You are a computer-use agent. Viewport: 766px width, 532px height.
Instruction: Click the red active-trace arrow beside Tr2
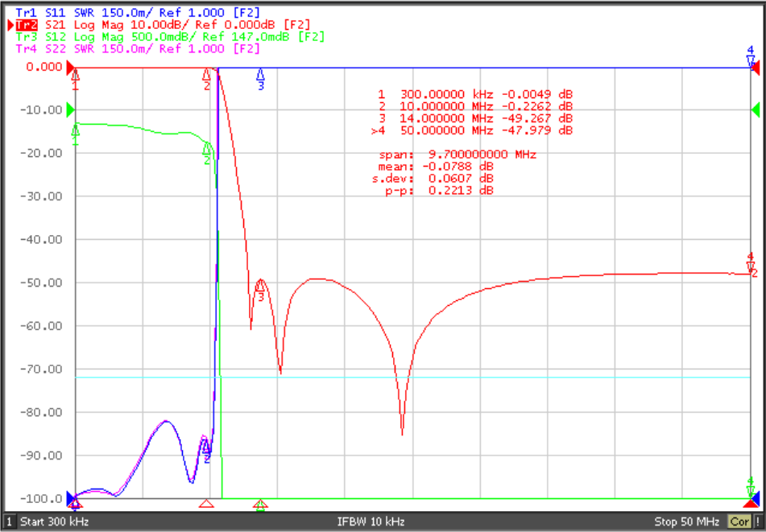point(10,25)
